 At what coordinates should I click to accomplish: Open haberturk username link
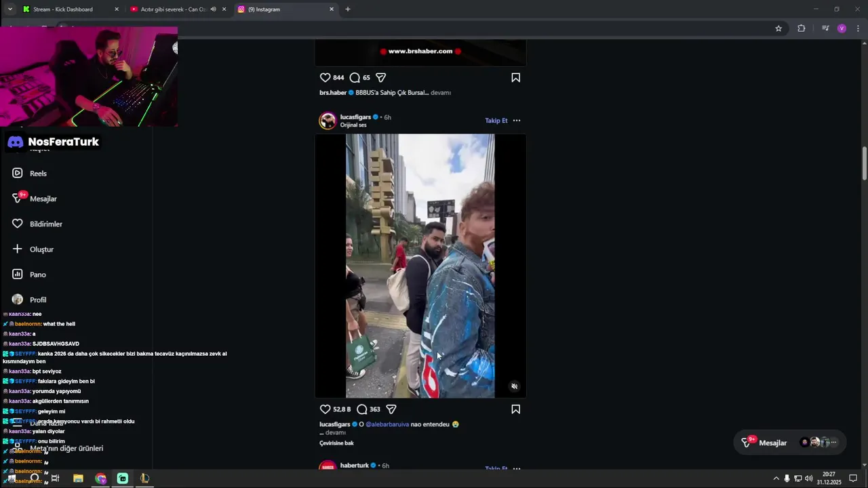(354, 466)
